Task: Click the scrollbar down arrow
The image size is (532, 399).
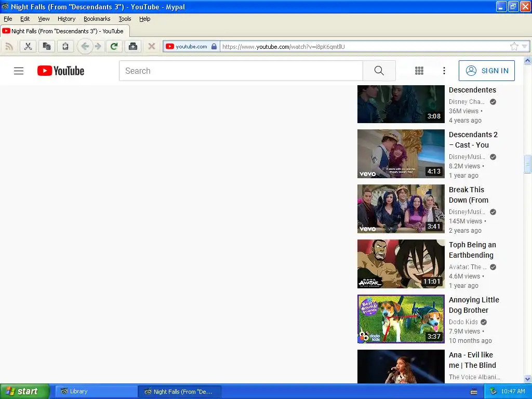Action: click(528, 379)
